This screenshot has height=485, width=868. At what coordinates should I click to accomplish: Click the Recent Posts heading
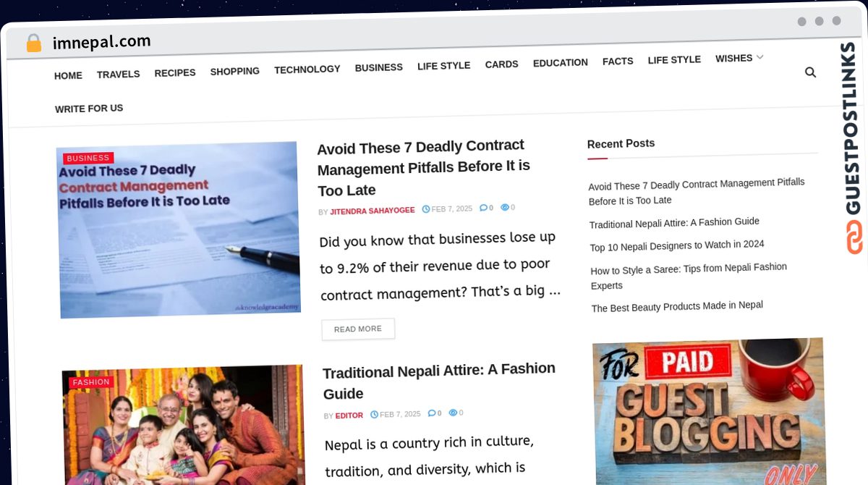pos(621,143)
